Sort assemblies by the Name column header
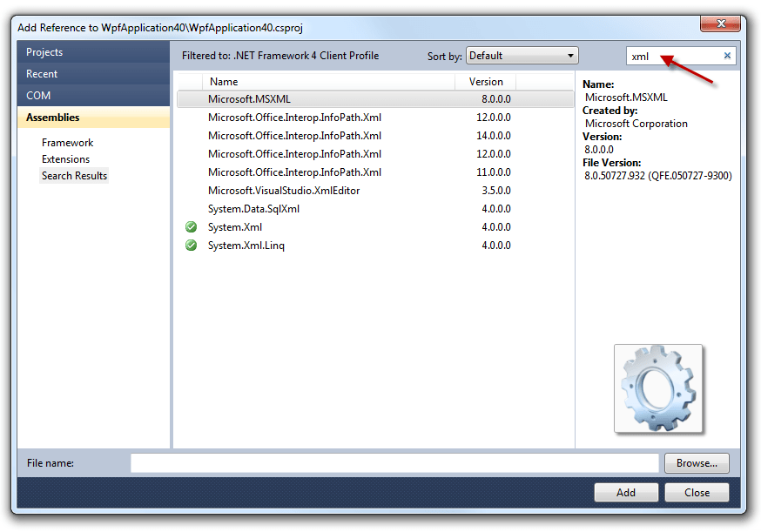Screen dimensions: 761x532 [223, 81]
